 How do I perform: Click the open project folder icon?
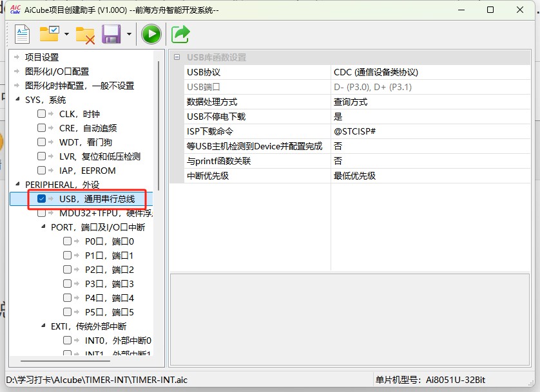(49, 34)
